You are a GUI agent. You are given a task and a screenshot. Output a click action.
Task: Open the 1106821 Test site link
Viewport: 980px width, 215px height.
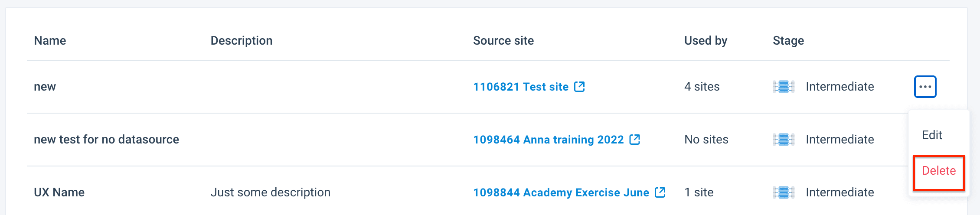(520, 87)
